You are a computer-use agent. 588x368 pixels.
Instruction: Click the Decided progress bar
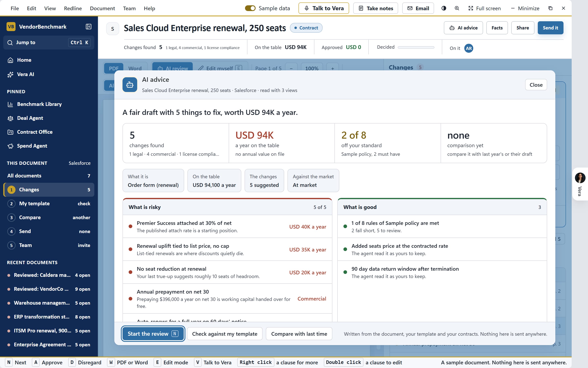[416, 47]
